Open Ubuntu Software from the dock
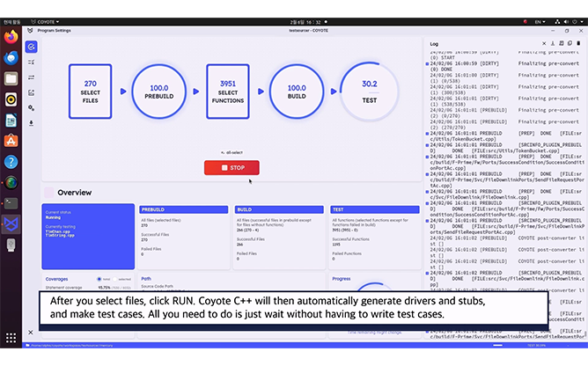The width and height of the screenshot is (588, 366). coord(11,141)
